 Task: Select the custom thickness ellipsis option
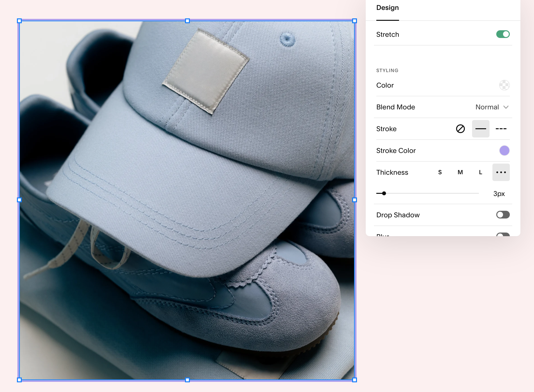(x=501, y=172)
